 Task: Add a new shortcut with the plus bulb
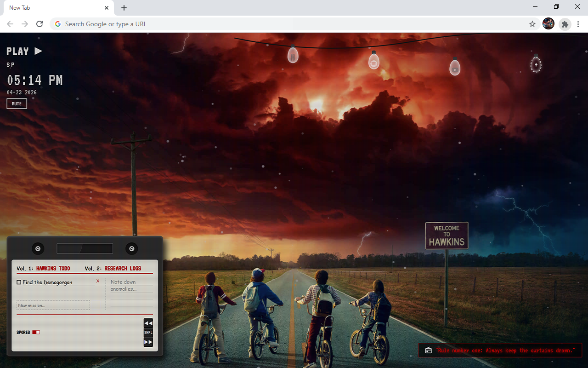536,64
